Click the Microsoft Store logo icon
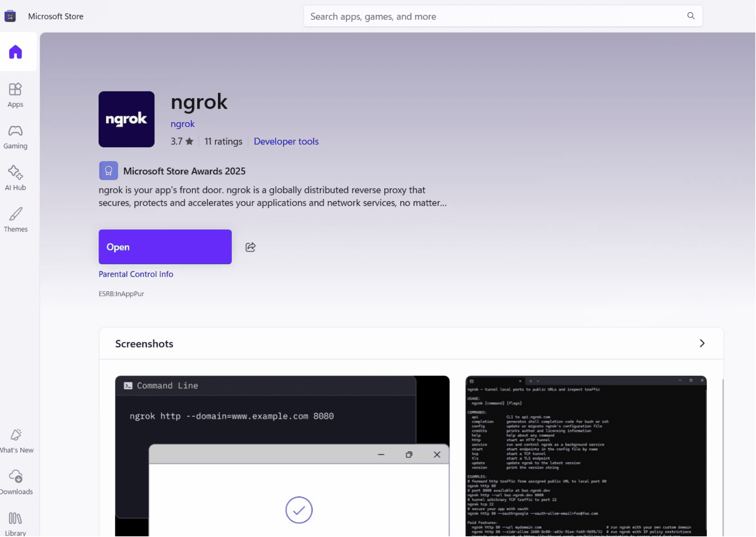The width and height of the screenshot is (756, 537). [x=10, y=16]
